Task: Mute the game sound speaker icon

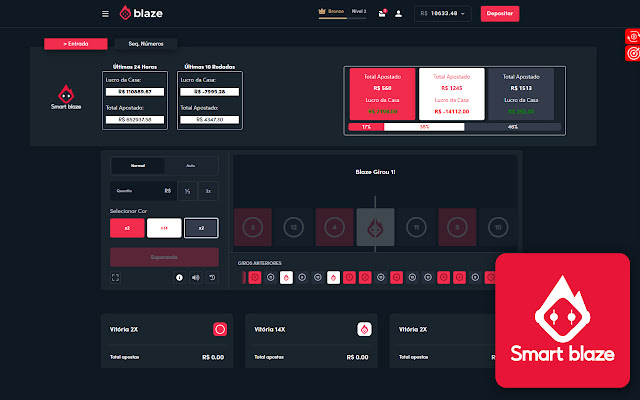Action: 196,278
